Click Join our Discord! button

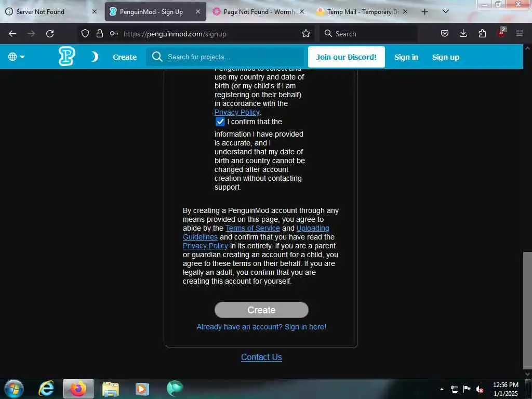(346, 57)
